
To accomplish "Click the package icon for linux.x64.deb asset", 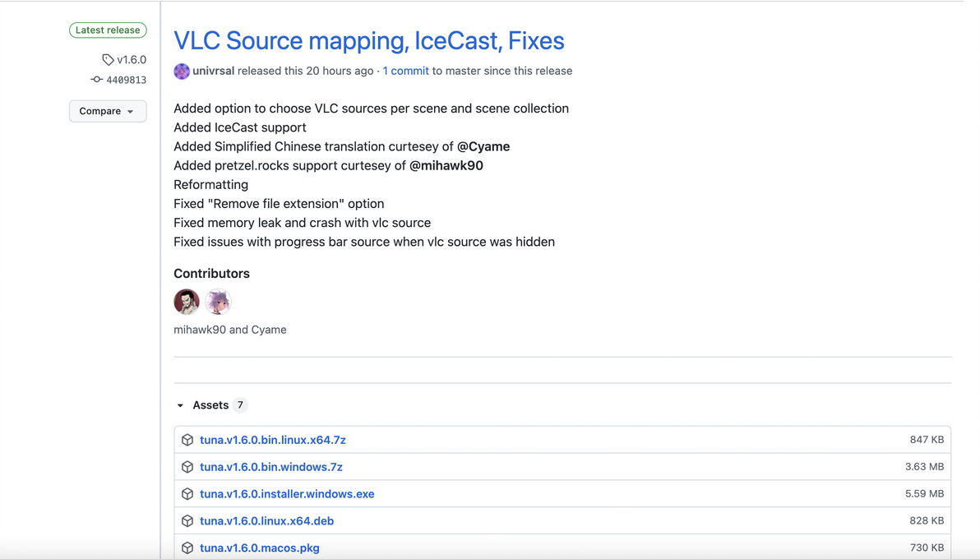I will [187, 521].
